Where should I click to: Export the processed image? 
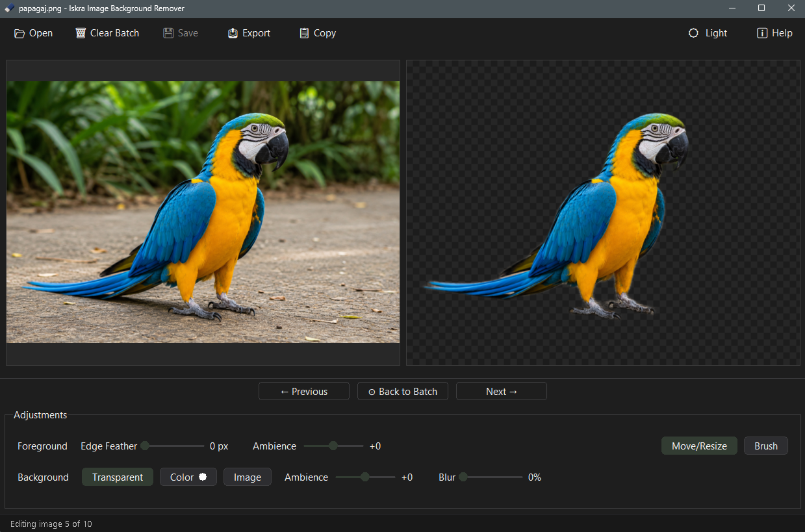[249, 33]
